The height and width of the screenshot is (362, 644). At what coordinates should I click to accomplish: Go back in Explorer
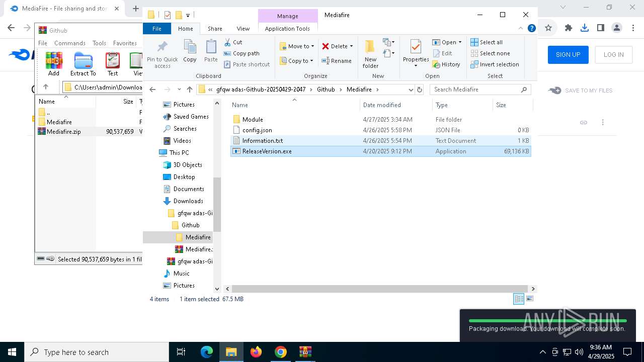coord(152,89)
